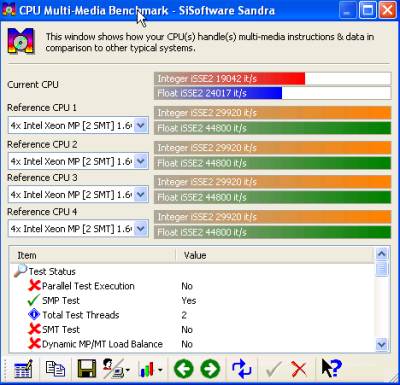Cancel with the red X toolbar icon
The image size is (400, 385).
299,369
